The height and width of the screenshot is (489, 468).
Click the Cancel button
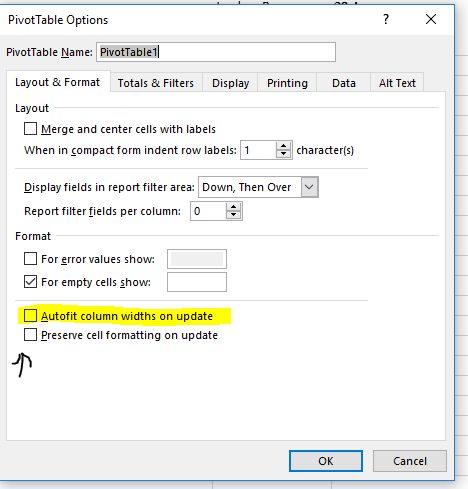click(410, 461)
